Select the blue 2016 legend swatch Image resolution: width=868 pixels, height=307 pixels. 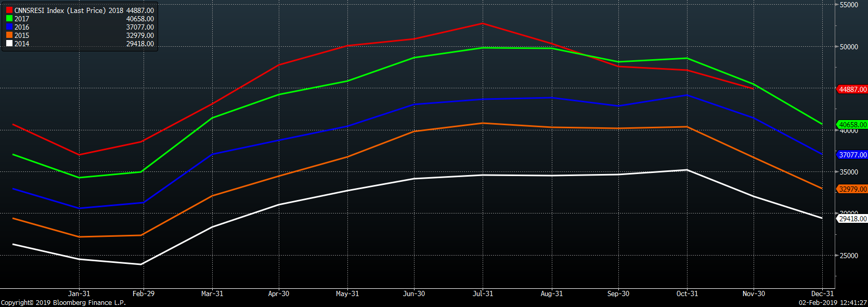coord(9,27)
